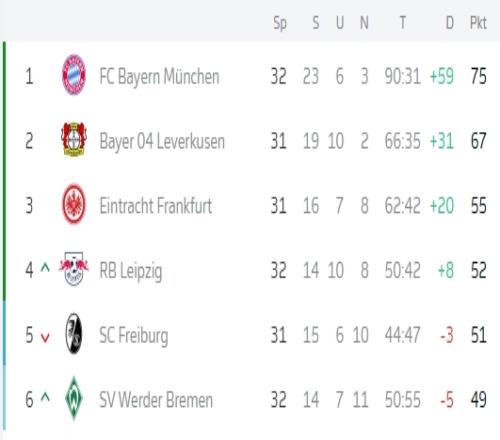
Task: Click the T goals column header
Action: click(x=403, y=23)
